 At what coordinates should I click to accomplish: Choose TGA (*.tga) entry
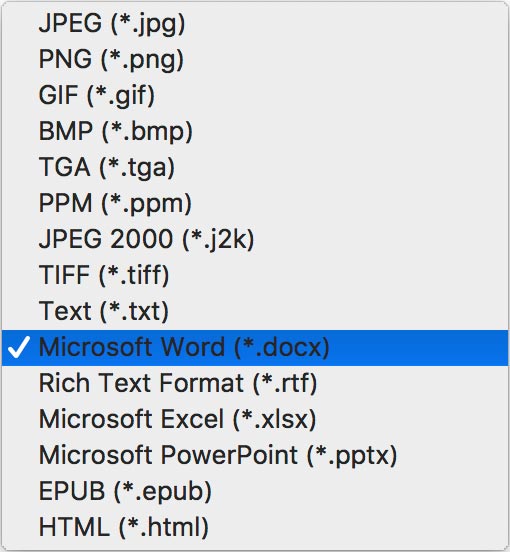pyautogui.click(x=255, y=167)
